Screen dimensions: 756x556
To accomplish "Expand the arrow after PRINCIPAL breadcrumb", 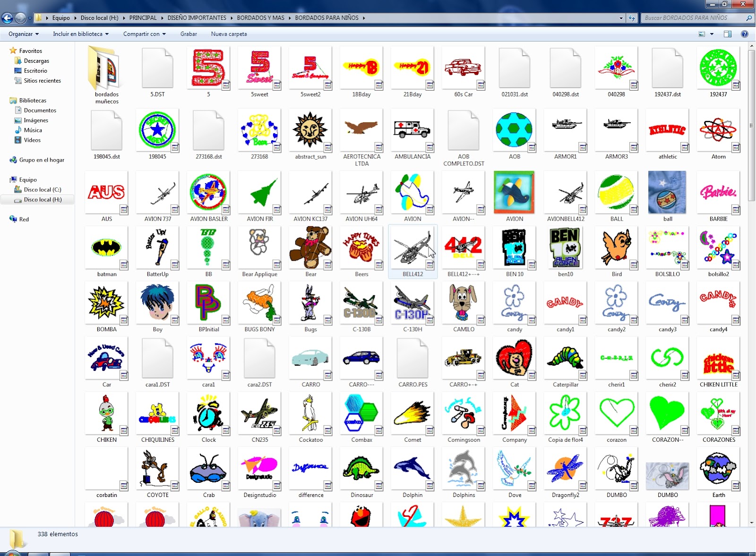I will click(x=162, y=18).
